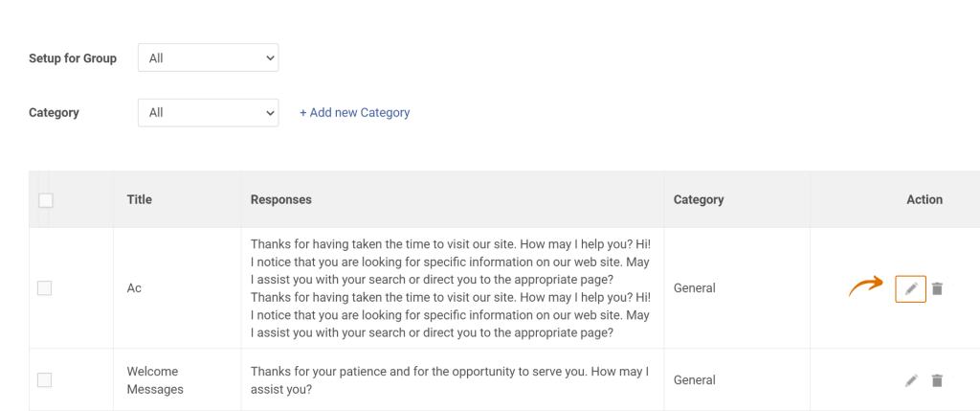980x411 pixels.
Task: Click the Welcome Messages response text
Action: (x=450, y=379)
